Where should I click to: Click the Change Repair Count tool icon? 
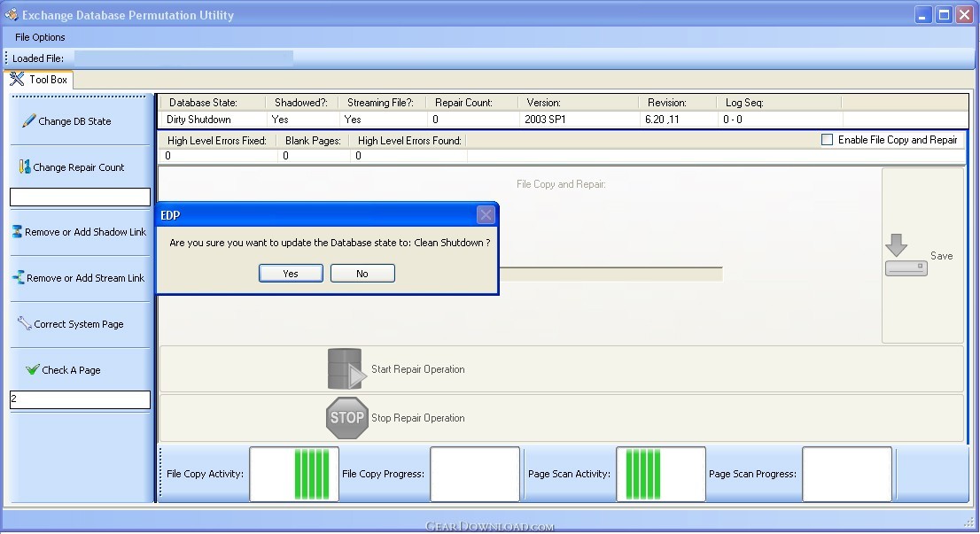[25, 166]
